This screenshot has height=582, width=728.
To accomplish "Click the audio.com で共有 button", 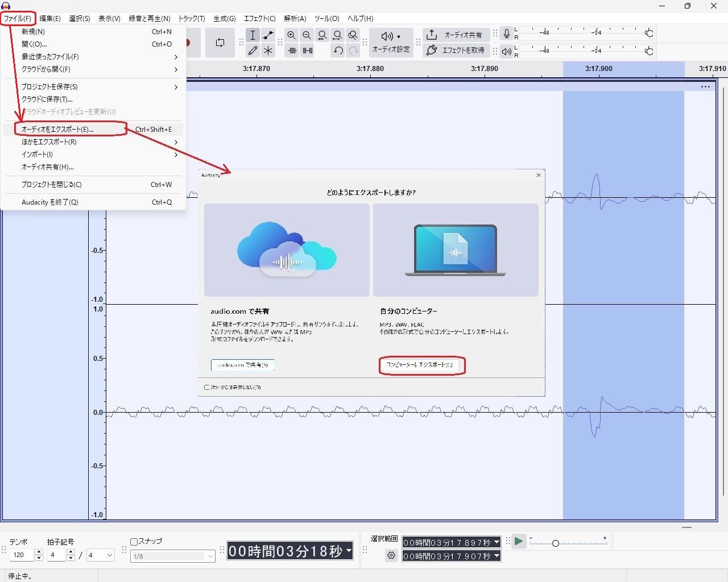I will pyautogui.click(x=243, y=365).
